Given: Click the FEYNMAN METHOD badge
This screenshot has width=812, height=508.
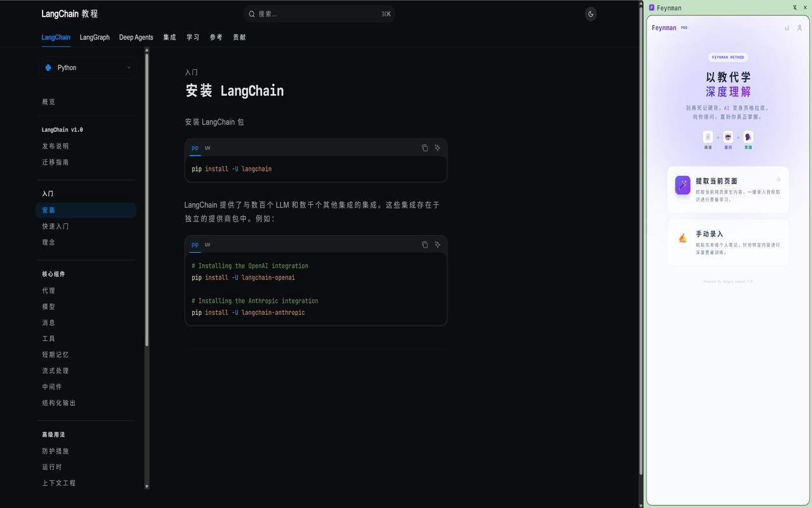Looking at the screenshot, I should click(728, 57).
